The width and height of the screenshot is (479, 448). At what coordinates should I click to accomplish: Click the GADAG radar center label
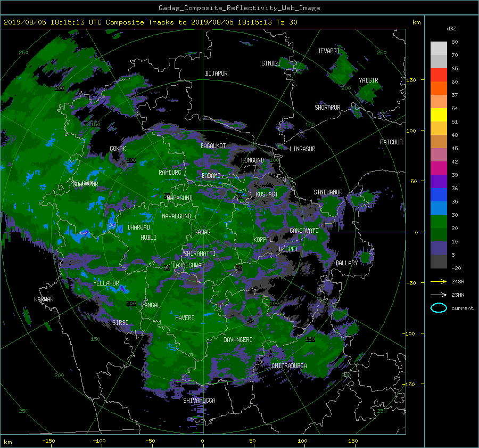[x=202, y=232]
